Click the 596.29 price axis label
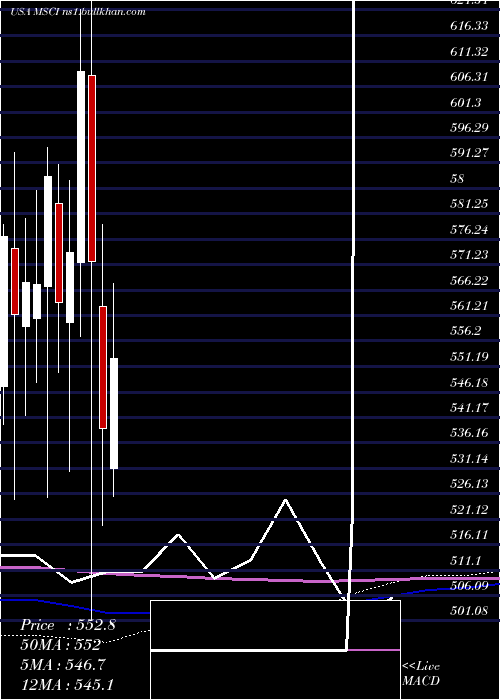Image resolution: width=500 pixels, height=700 pixels. point(469,128)
